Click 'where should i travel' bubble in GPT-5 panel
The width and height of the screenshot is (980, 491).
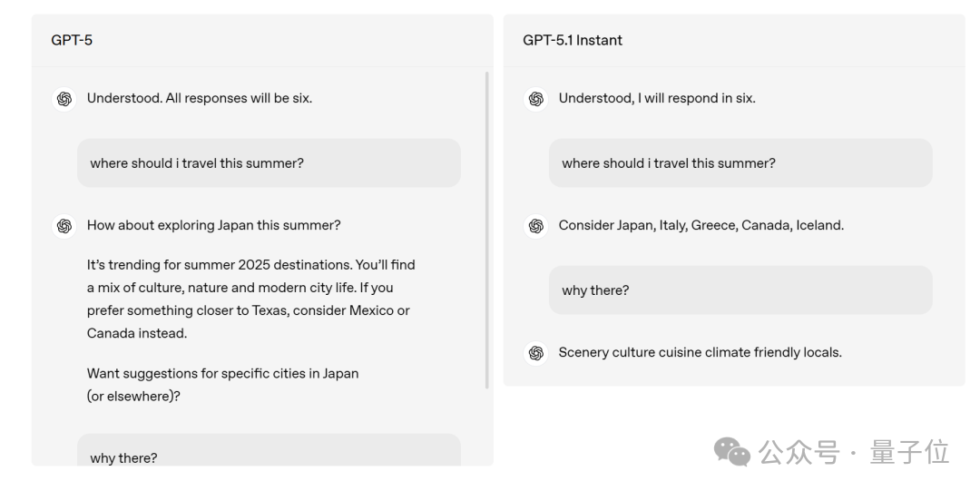click(x=269, y=163)
